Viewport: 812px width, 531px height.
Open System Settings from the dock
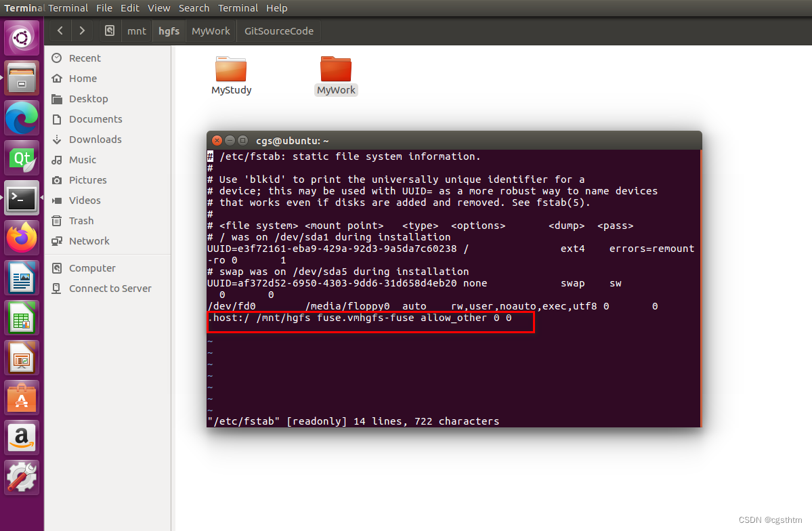click(22, 477)
